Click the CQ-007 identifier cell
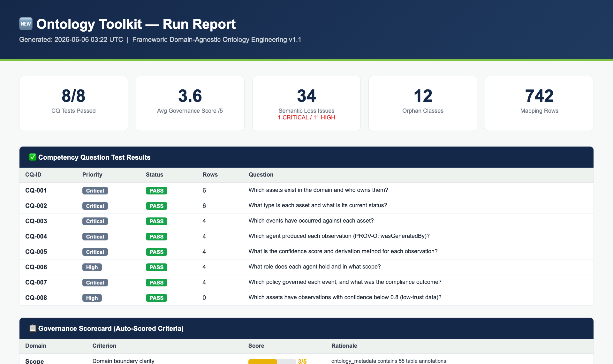613x364 pixels. [36, 282]
